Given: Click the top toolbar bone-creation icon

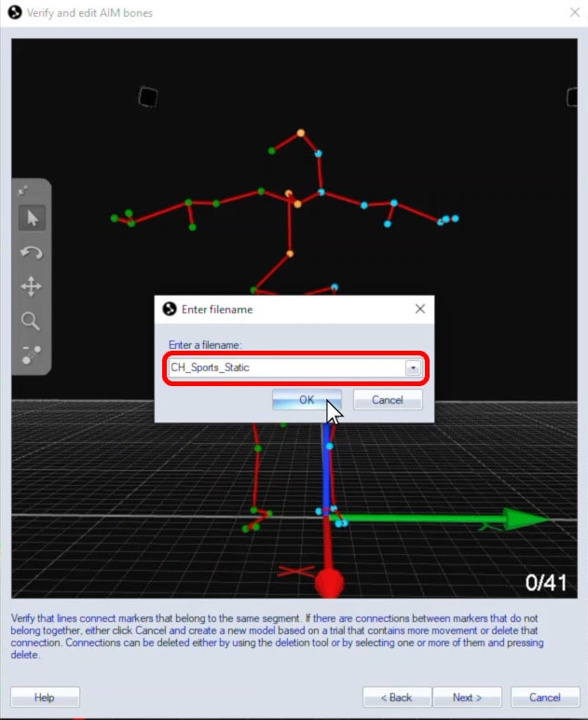Looking at the screenshot, I should (x=24, y=189).
